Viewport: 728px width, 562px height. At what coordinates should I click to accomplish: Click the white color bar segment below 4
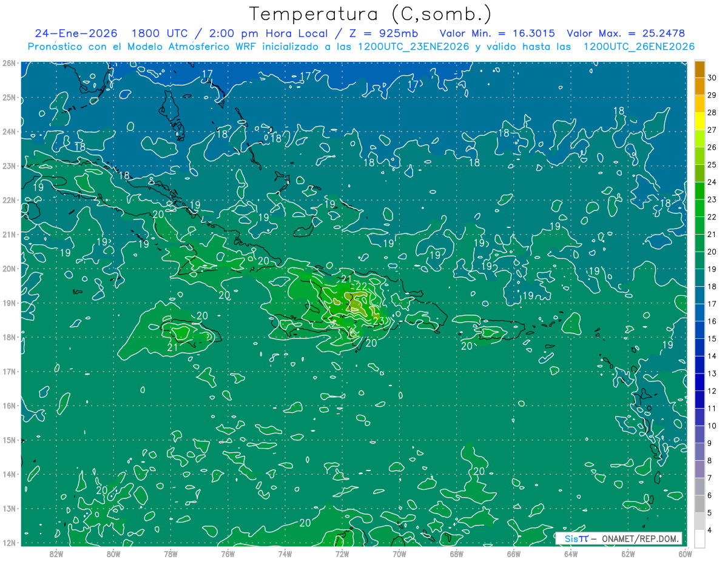pyautogui.click(x=699, y=539)
